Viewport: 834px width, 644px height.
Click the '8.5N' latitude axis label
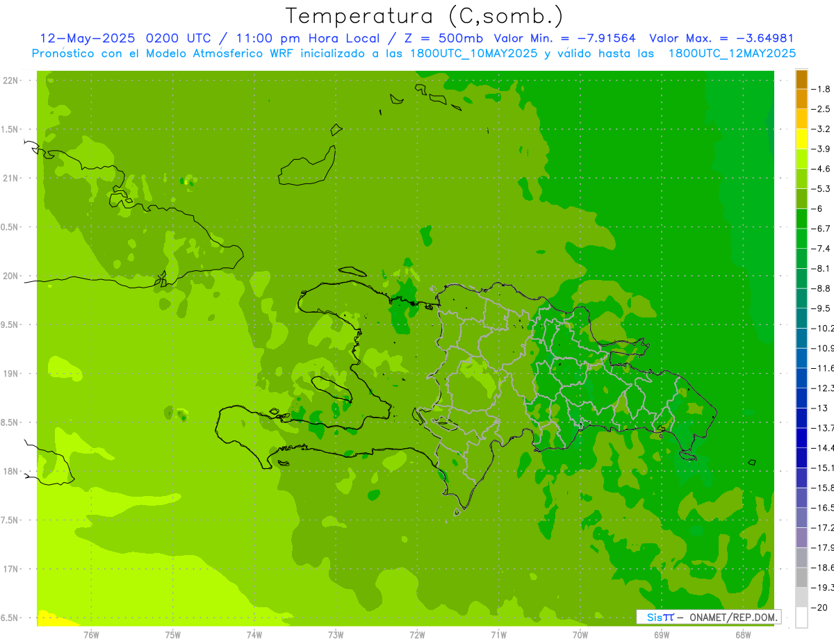9,422
